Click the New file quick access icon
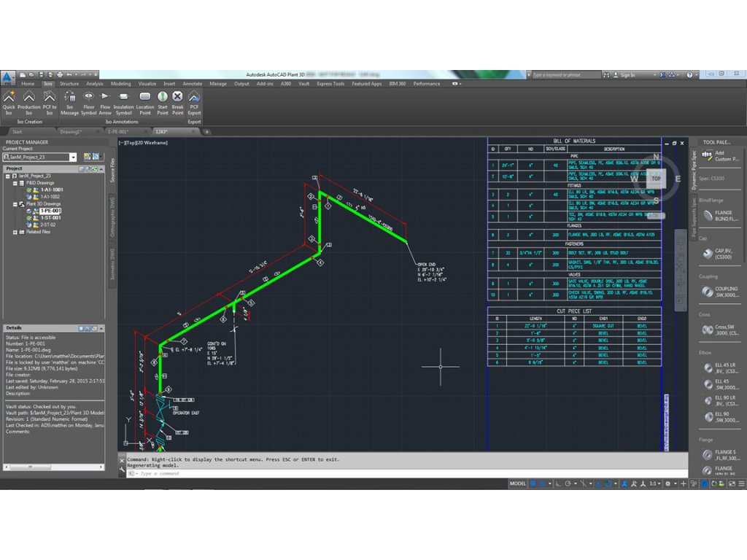The image size is (747, 560). [x=23, y=75]
